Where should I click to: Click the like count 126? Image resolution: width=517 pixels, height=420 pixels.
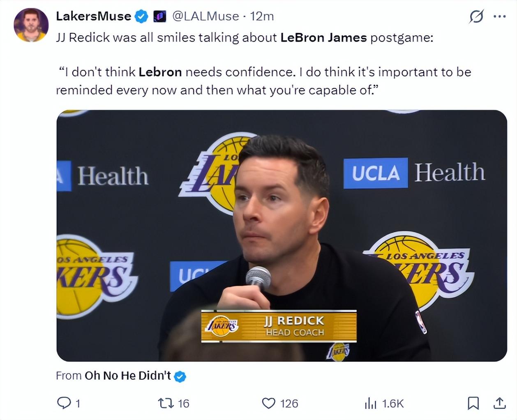289,404
